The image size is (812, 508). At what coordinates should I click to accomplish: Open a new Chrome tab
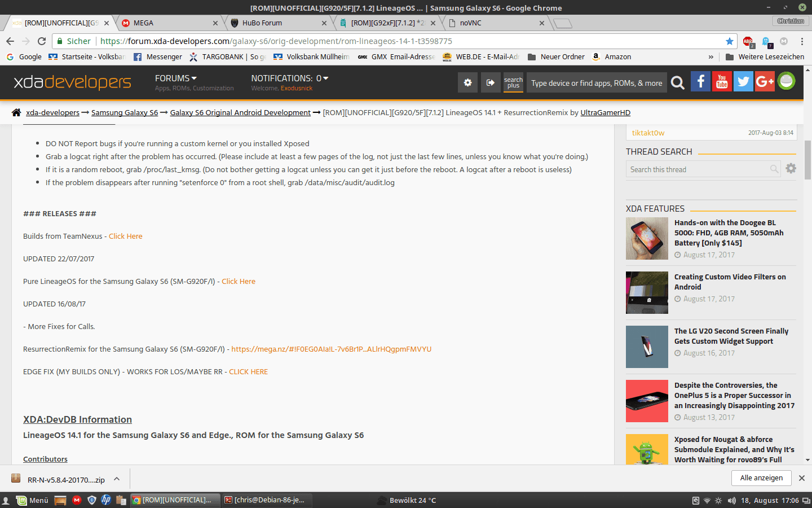click(562, 23)
